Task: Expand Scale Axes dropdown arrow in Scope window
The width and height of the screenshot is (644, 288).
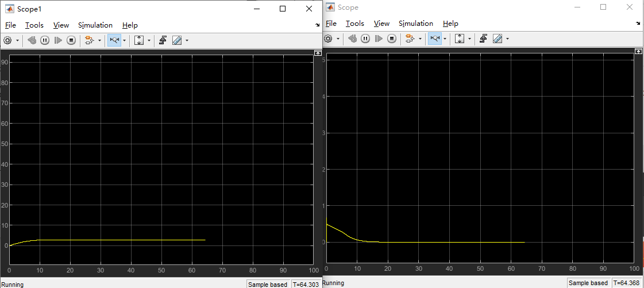Action: pos(469,39)
